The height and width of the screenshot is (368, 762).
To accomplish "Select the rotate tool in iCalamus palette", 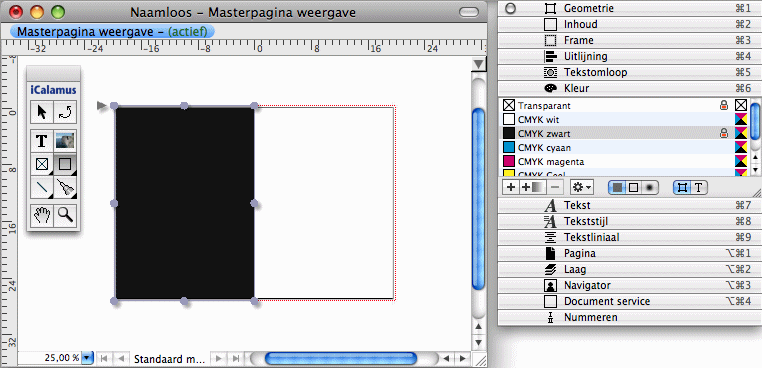I will coord(65,112).
